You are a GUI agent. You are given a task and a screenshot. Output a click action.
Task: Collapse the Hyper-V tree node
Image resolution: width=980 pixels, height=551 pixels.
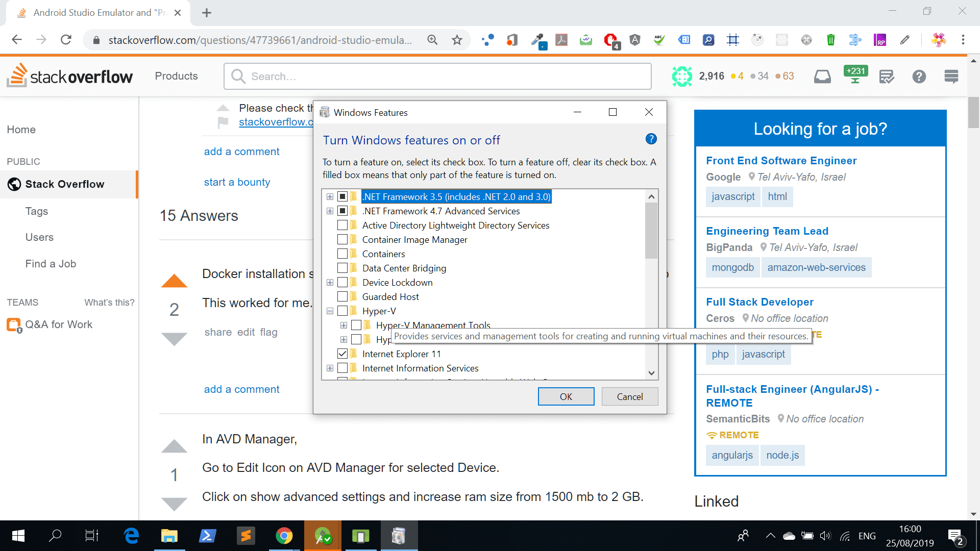(x=330, y=311)
